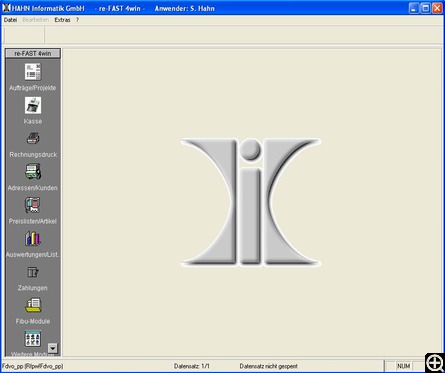Open the Datei menu
445x373 pixels.
[x=10, y=20]
